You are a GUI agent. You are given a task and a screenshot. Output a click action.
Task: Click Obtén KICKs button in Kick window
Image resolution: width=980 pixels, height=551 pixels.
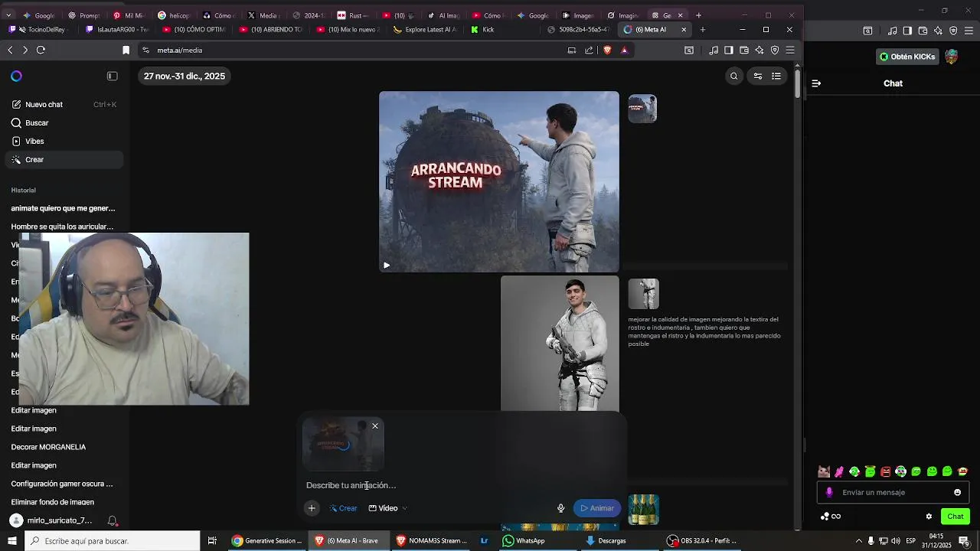point(907,57)
